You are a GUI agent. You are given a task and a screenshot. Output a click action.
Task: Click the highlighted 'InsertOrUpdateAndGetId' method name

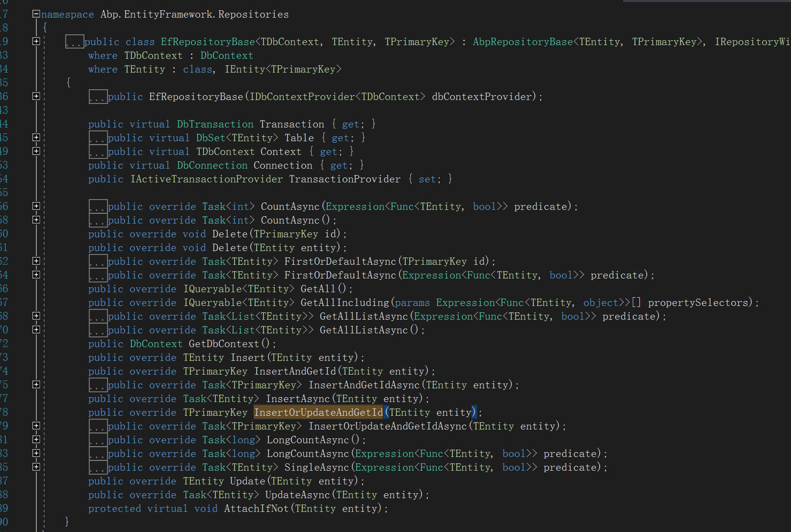pos(318,413)
